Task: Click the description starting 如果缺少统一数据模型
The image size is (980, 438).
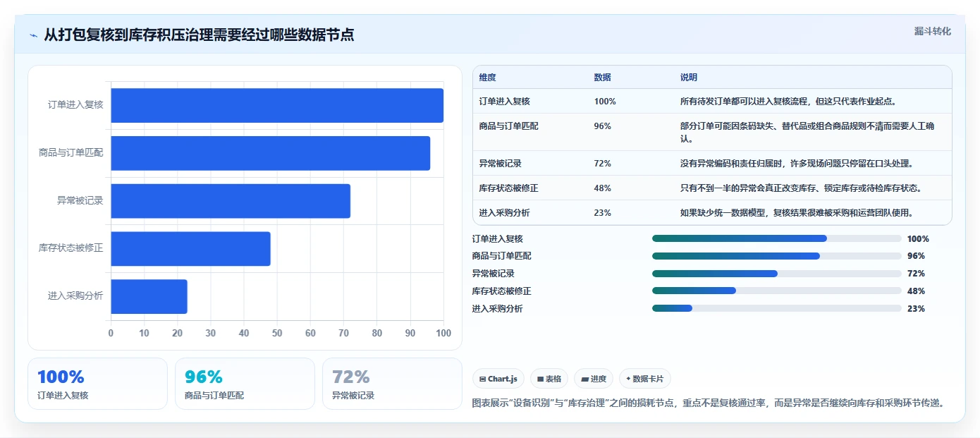Action: coord(797,213)
